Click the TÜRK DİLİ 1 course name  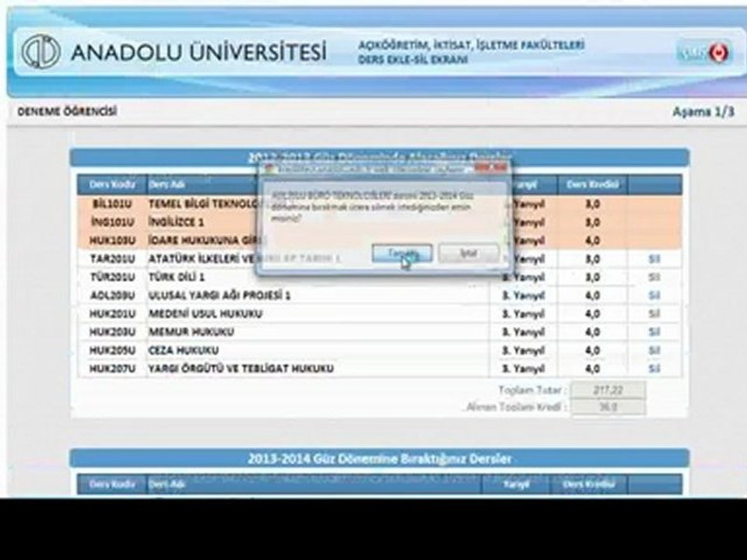point(177,277)
